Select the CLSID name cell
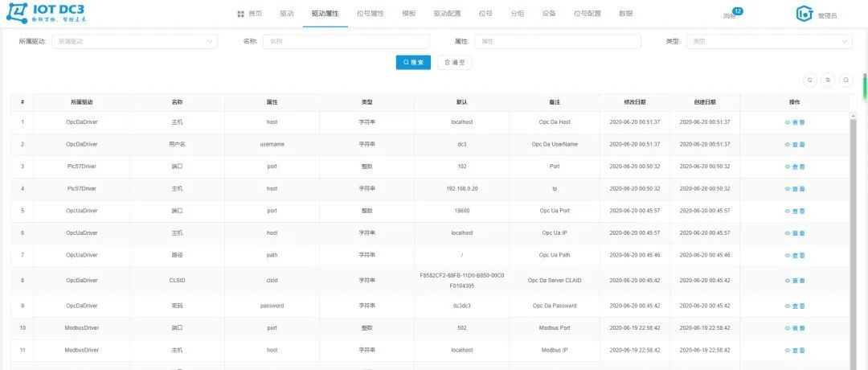This screenshot has width=868, height=370. coord(177,280)
